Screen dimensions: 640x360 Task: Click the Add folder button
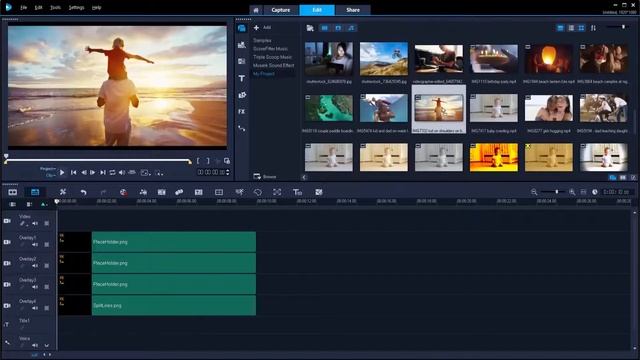click(262, 27)
